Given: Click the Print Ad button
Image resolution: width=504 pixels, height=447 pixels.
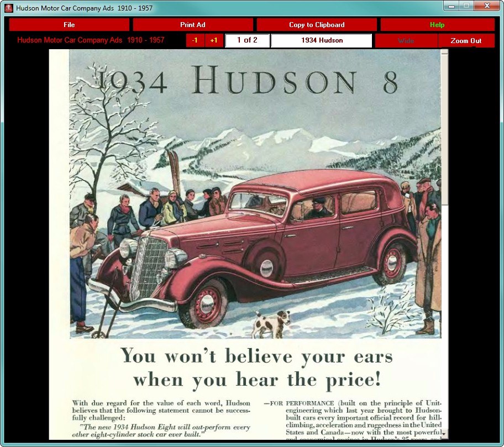Looking at the screenshot, I should [193, 25].
